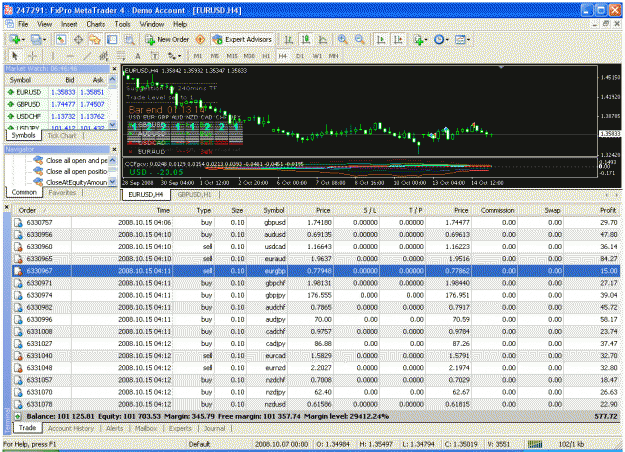The height and width of the screenshot is (452, 625).
Task: Switch timeframe to H1
Action: 266,56
